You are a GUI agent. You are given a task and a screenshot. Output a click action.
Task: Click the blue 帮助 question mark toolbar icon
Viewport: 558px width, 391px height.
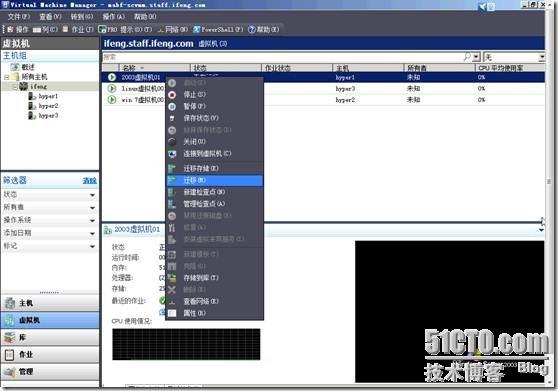click(x=252, y=29)
